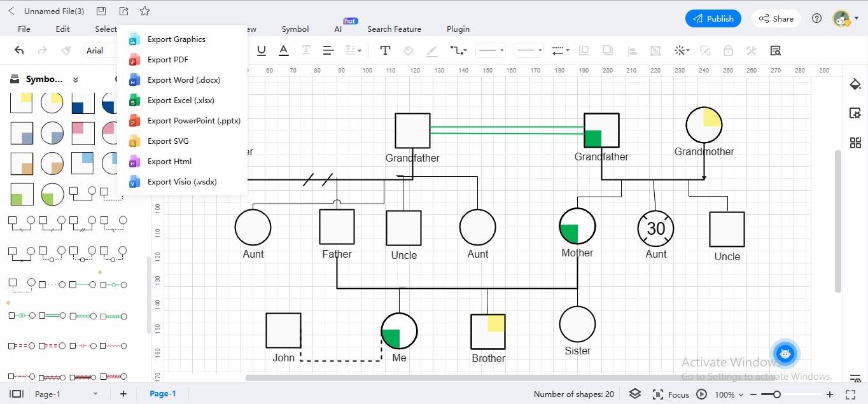Open the effects sparkle dropdown
This screenshot has width=868, height=404.
click(x=682, y=50)
